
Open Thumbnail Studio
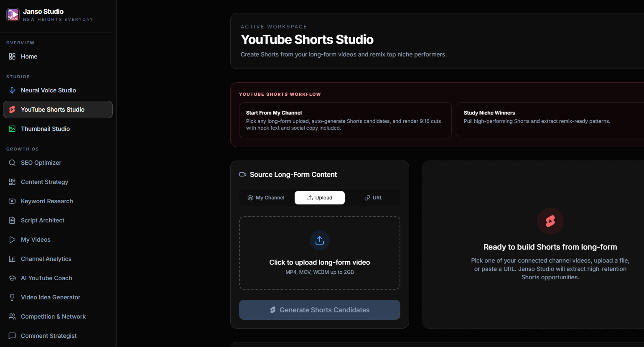pyautogui.click(x=58, y=129)
